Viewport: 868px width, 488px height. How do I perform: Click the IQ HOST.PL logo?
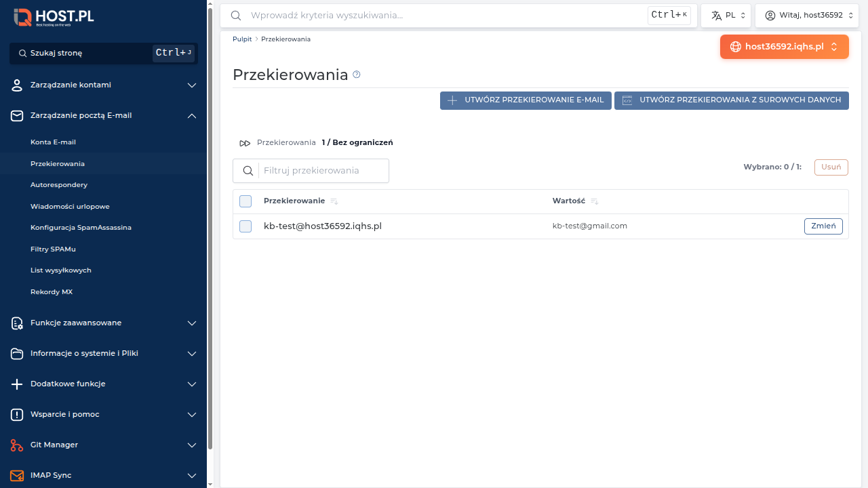[x=54, y=17]
